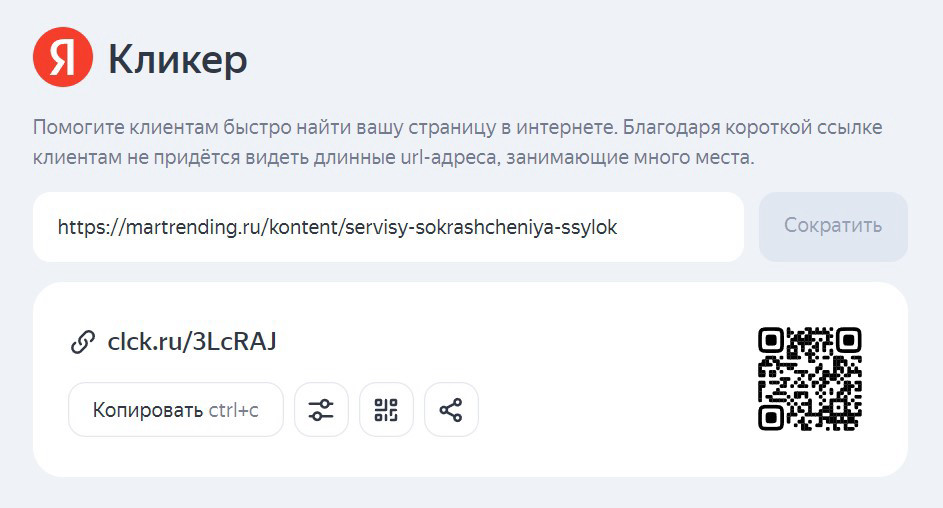Click the Сократить button
943x508 pixels.
(x=833, y=226)
